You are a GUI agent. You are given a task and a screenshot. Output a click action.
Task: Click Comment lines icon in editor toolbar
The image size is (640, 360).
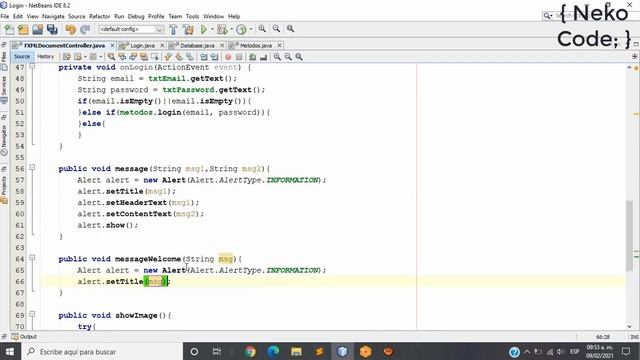252,57
